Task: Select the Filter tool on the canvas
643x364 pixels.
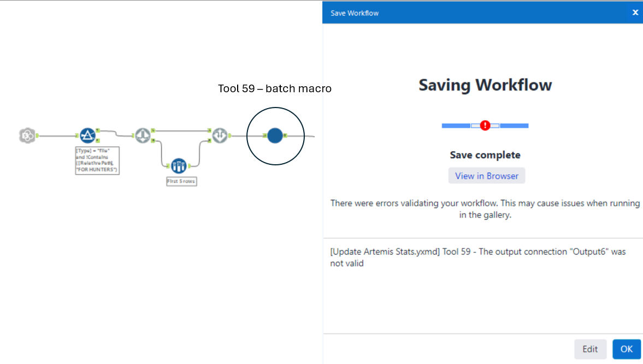Action: 87,135
